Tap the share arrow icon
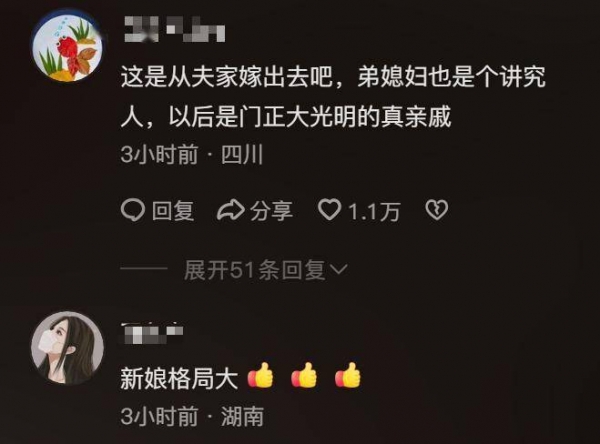This screenshot has height=444, width=600. (x=231, y=210)
